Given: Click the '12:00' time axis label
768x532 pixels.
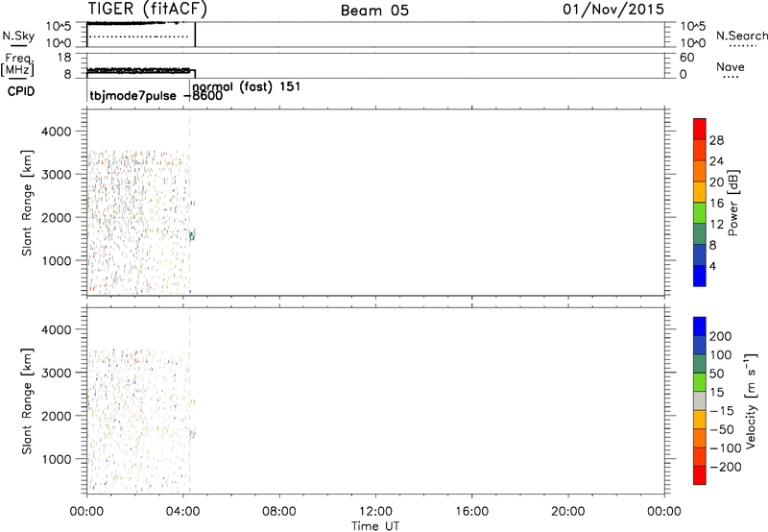Looking at the screenshot, I should [375, 512].
